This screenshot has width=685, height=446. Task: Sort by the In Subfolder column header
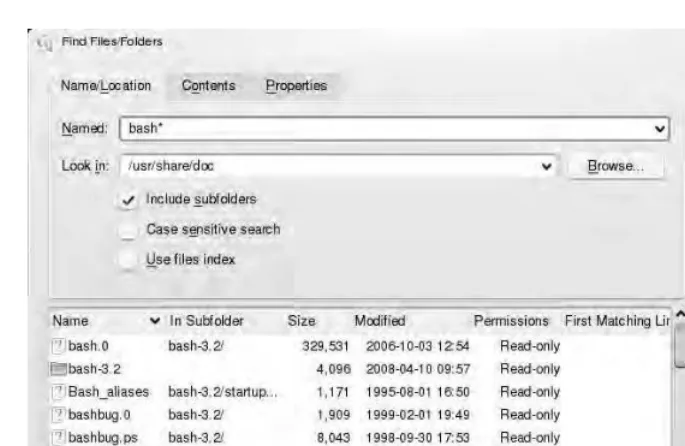pyautogui.click(x=206, y=321)
